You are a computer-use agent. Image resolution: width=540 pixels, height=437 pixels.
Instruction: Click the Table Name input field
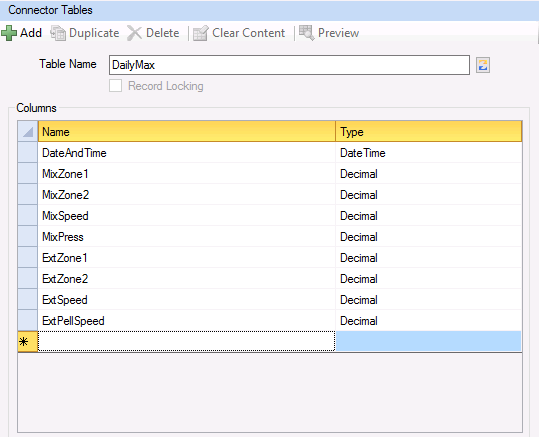289,65
